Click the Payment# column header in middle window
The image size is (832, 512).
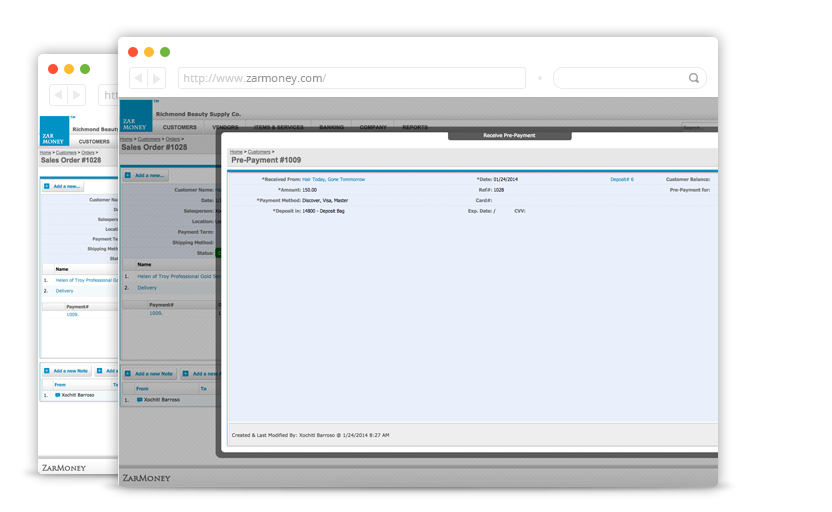[x=161, y=305]
